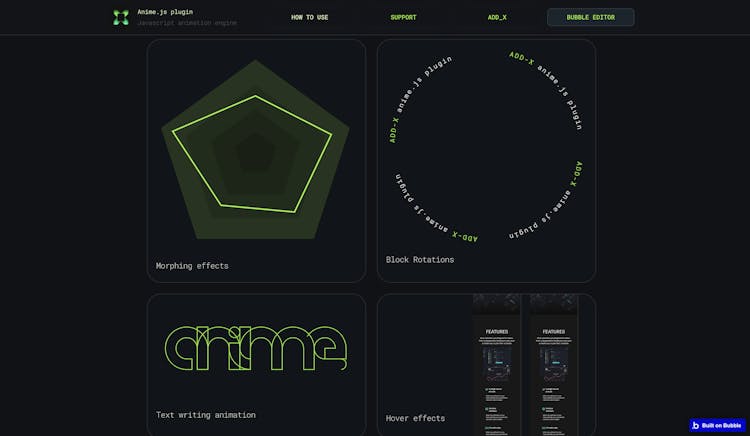Image resolution: width=750 pixels, height=436 pixels.
Task: Select the Block Rotations label
Action: tap(420, 260)
